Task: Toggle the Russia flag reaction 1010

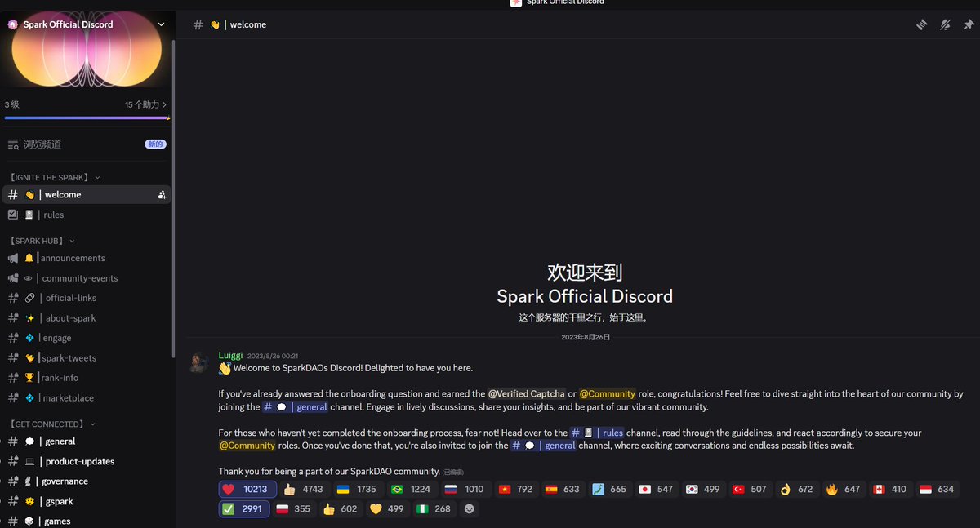Action: click(x=464, y=490)
